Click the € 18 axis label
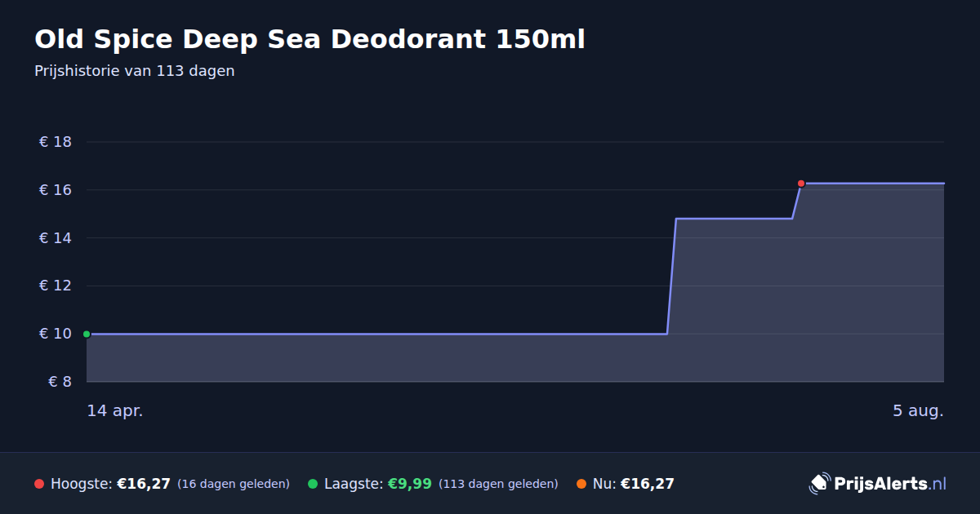 point(56,142)
